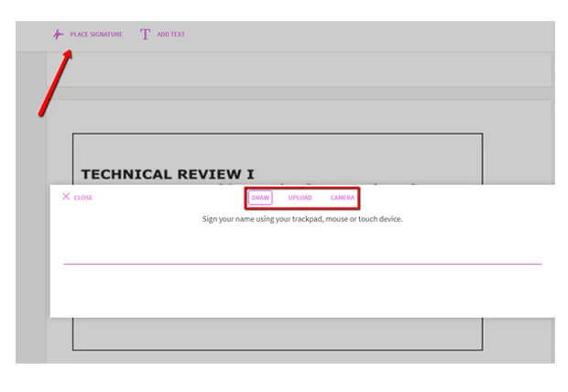Click the empty white area below signature line
The image size is (568, 392).
pyautogui.click(x=302, y=289)
